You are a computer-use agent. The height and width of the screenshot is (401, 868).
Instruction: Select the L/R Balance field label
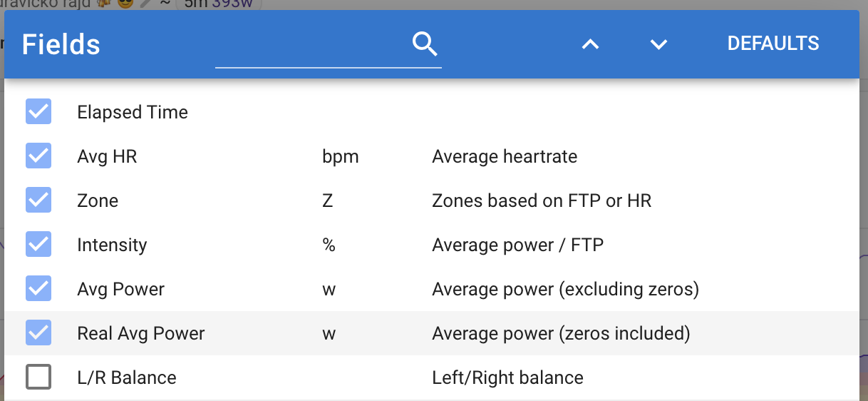[127, 377]
